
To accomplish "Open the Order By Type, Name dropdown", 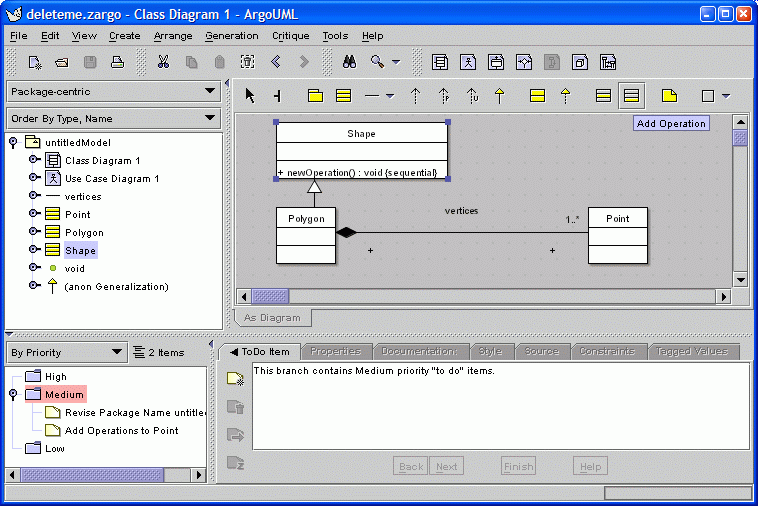I will tap(114, 118).
